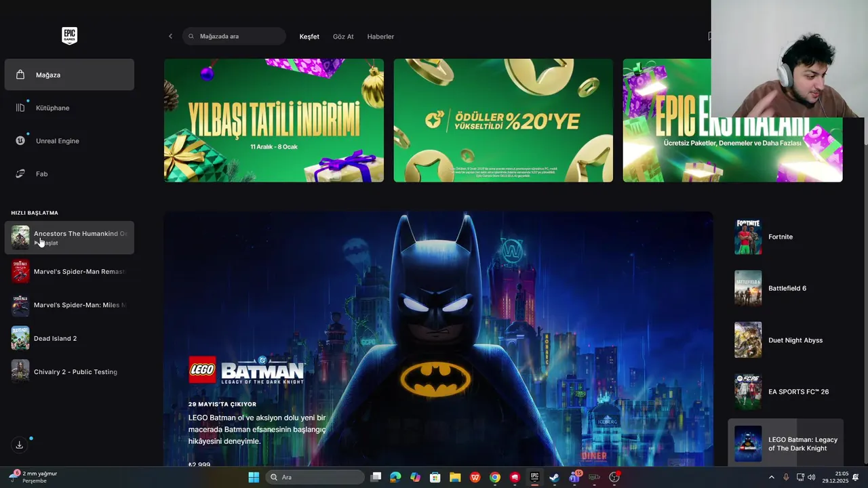This screenshot has width=868, height=488.
Task: Select EA SPORTS FC 26 in featured list
Action: point(786,392)
